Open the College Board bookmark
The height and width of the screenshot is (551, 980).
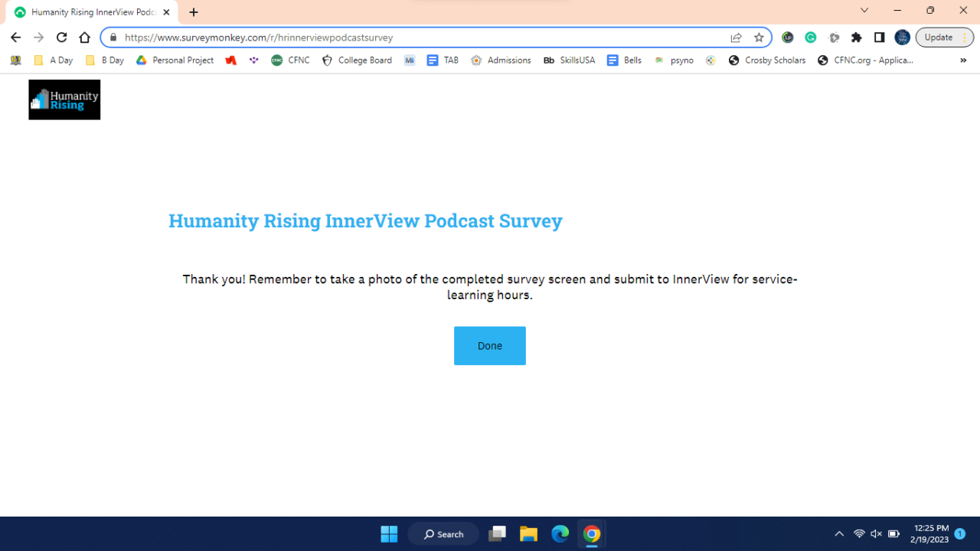(x=357, y=60)
